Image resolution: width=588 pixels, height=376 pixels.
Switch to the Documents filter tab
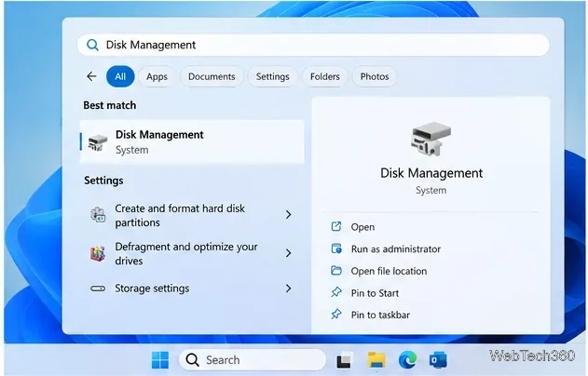212,76
